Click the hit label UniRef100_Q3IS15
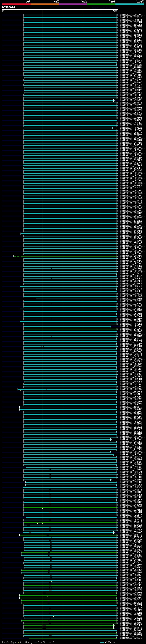Screen dimensions: 146x644 (131, 600)
